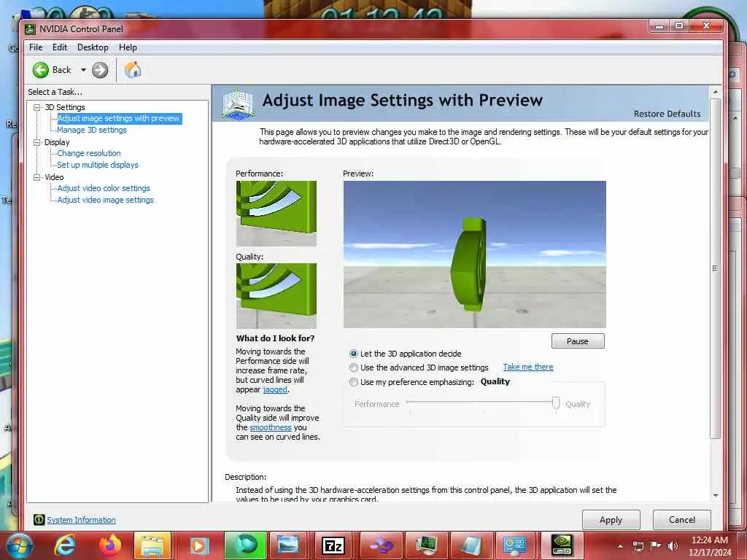Screen dimensions: 747x560
Task: Show hidden tray icons arrow
Action: click(620, 546)
